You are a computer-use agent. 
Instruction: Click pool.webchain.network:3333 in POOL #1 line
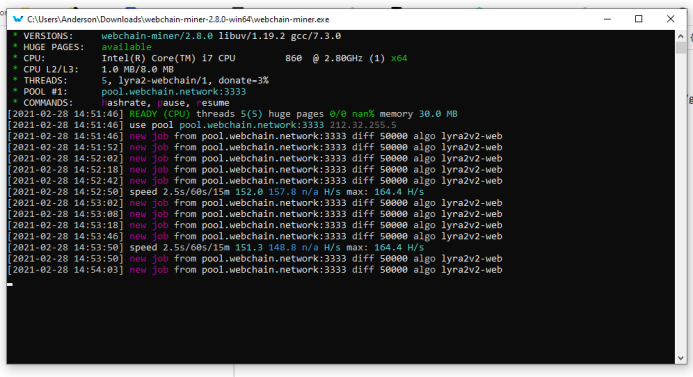pos(174,91)
